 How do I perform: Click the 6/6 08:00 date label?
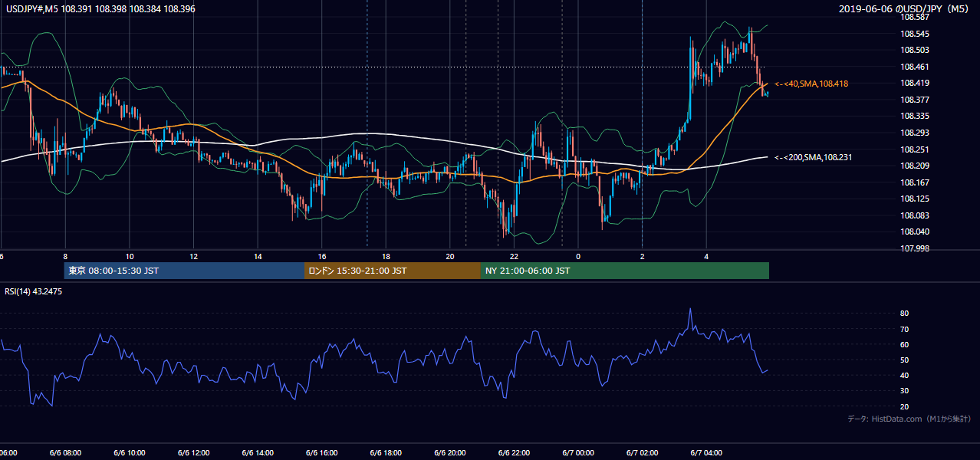pyautogui.click(x=66, y=453)
